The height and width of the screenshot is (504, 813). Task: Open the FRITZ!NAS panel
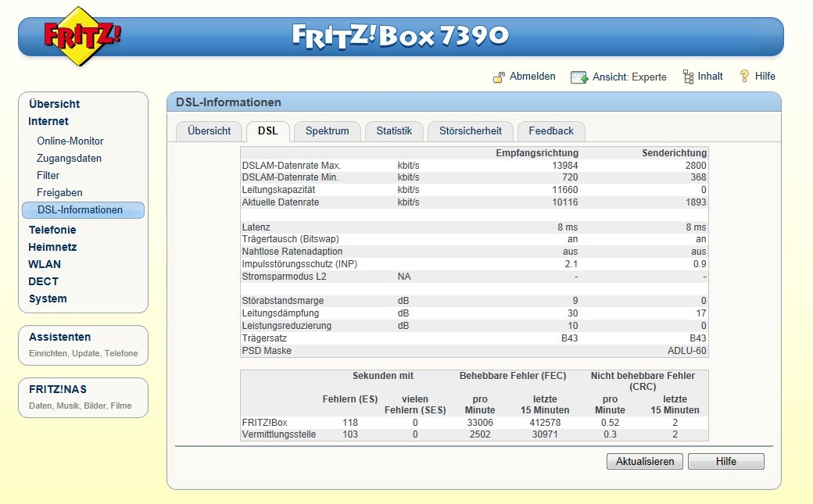(x=83, y=398)
